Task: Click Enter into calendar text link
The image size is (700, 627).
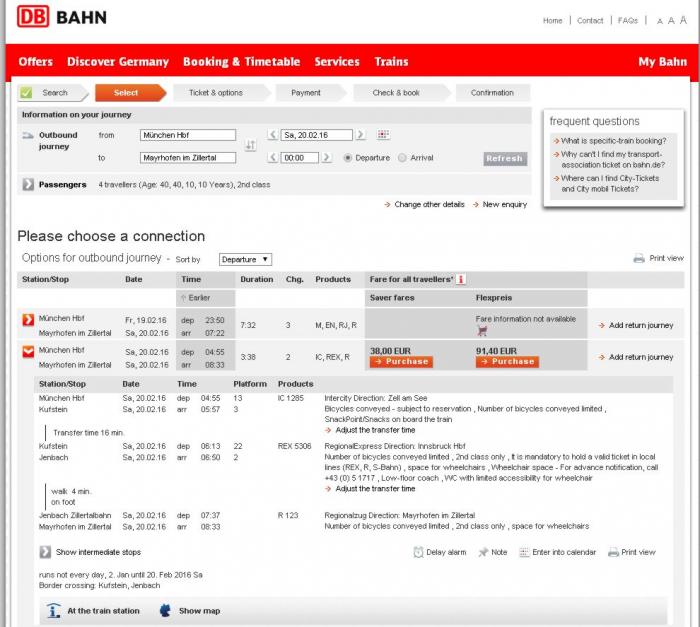Action: pos(564,552)
